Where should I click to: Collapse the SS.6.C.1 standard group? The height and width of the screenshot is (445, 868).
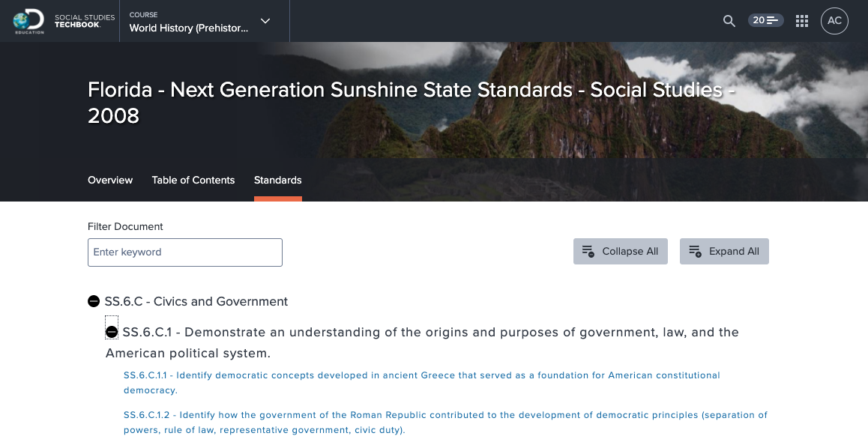pos(112,332)
